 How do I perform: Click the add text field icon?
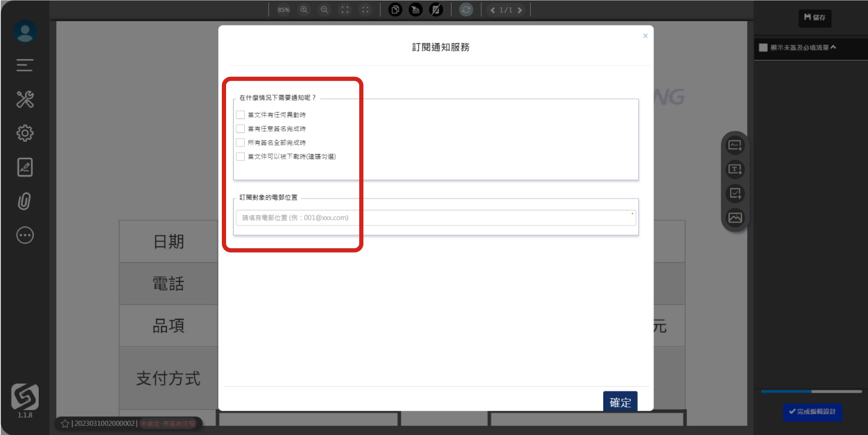[735, 169]
